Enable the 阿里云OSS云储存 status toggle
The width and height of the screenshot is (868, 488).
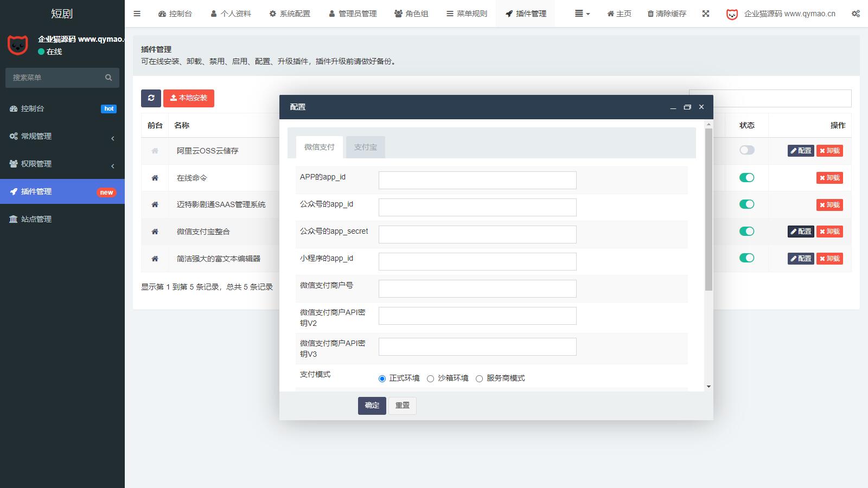point(746,150)
